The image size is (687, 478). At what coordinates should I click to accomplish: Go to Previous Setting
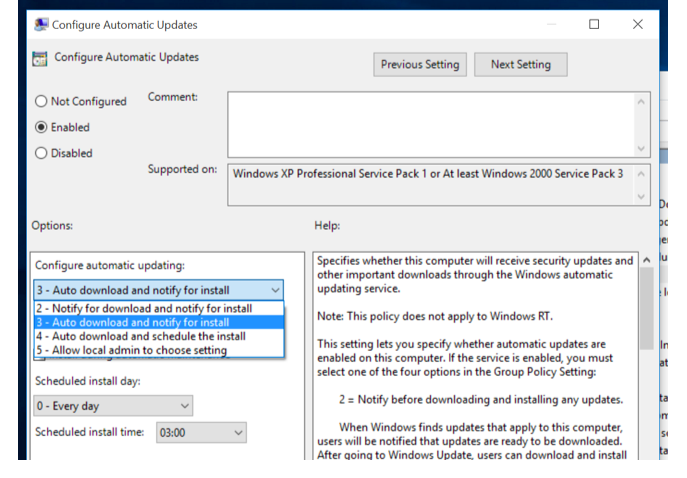pos(420,64)
